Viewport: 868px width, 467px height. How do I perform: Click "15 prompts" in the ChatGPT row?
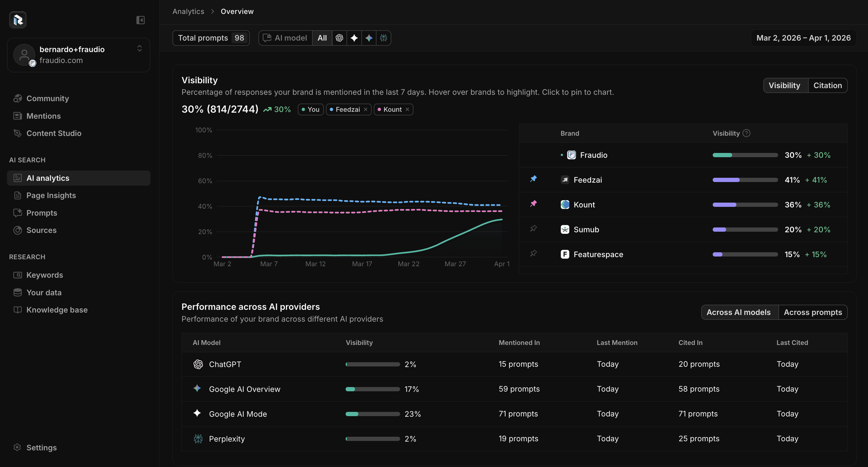point(518,364)
